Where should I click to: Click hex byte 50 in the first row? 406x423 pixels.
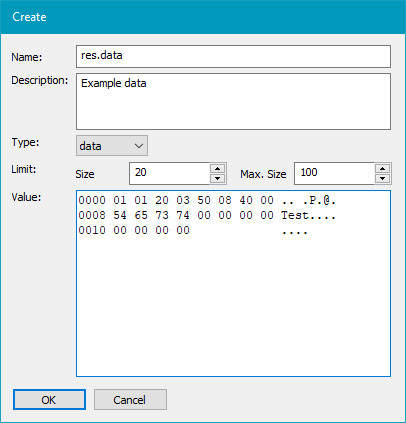(204, 200)
